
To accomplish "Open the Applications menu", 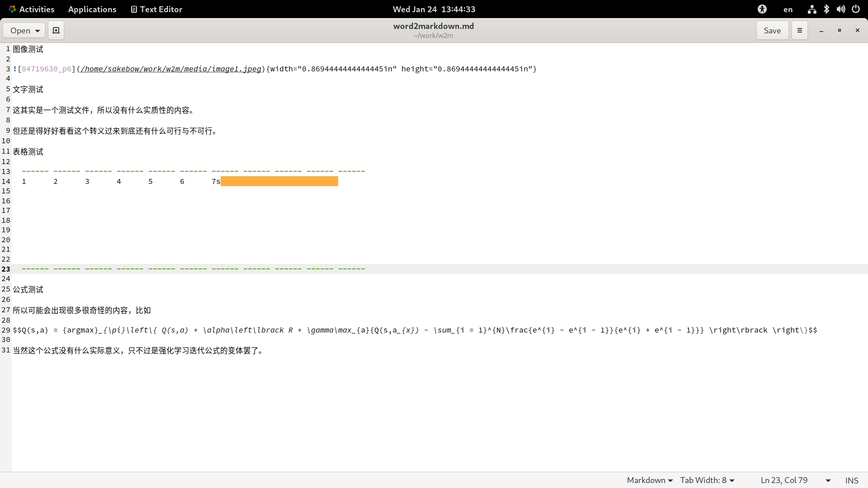I will [x=92, y=9].
